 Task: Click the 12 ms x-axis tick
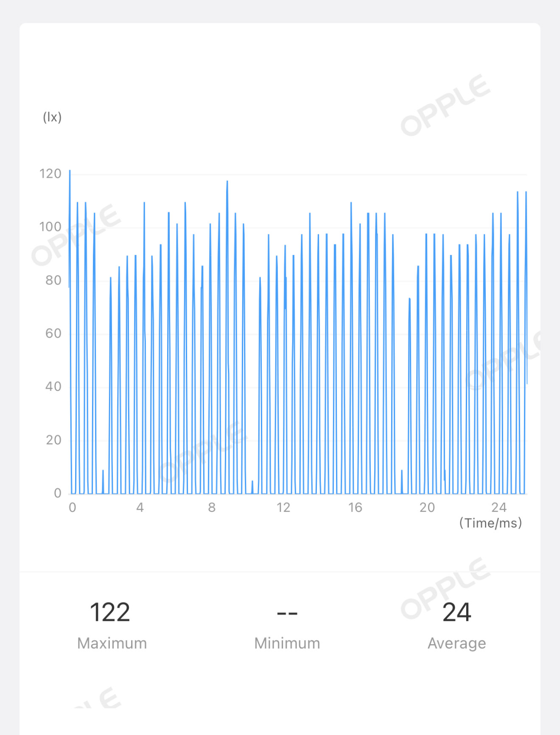tap(283, 507)
